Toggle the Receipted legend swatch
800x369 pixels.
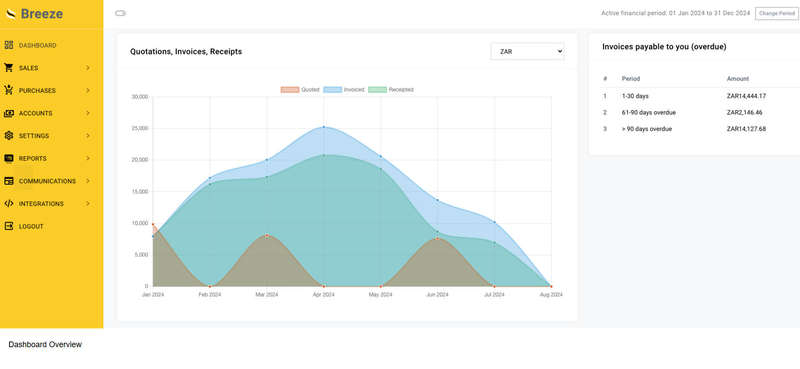pyautogui.click(x=377, y=89)
